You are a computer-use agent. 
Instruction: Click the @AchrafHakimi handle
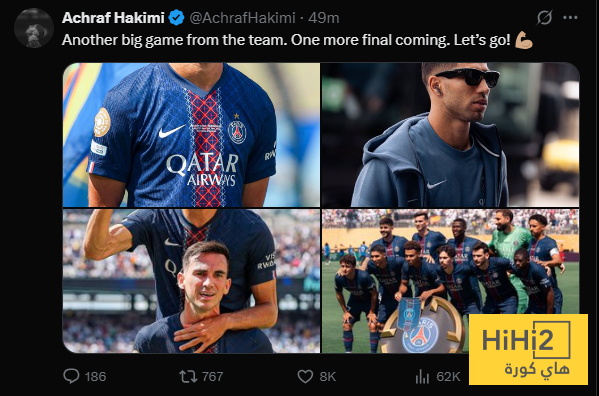click(x=242, y=18)
